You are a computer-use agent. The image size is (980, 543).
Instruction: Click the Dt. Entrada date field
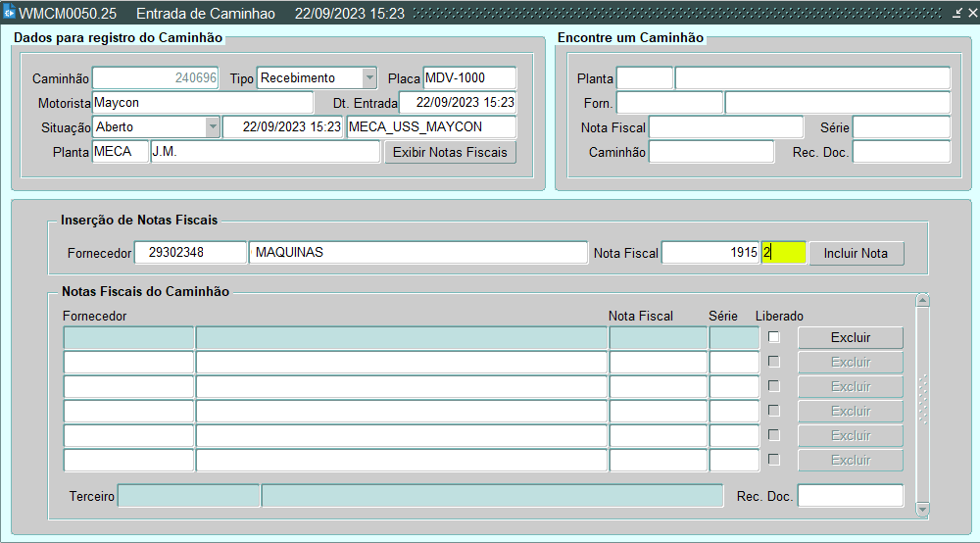click(x=458, y=103)
